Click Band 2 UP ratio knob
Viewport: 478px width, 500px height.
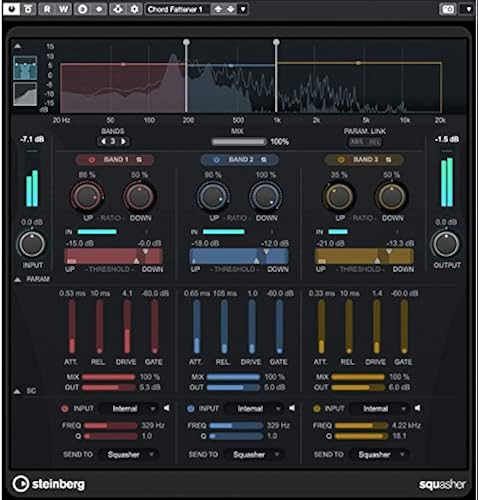tap(213, 197)
